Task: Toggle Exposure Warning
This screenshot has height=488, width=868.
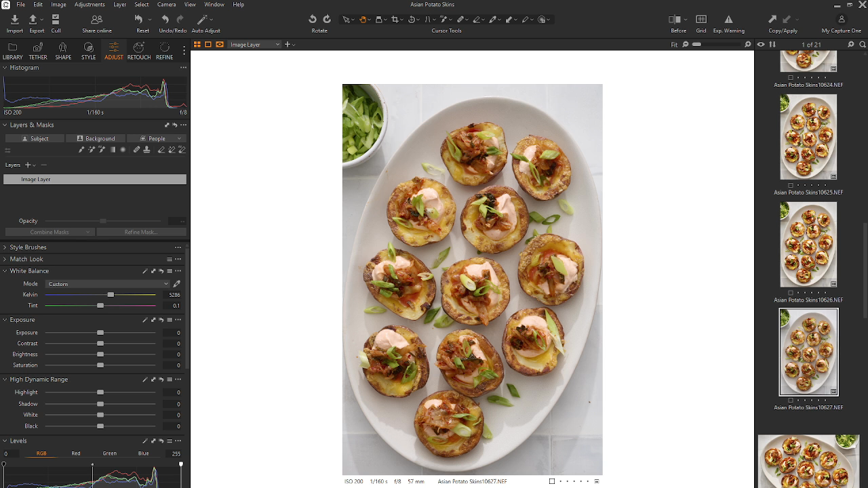Action: pyautogui.click(x=729, y=20)
